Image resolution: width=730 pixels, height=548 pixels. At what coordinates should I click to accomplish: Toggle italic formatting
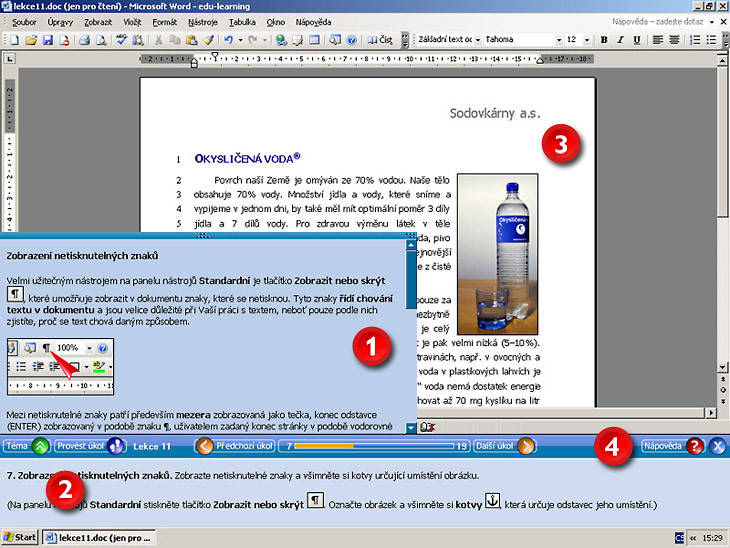[620, 40]
